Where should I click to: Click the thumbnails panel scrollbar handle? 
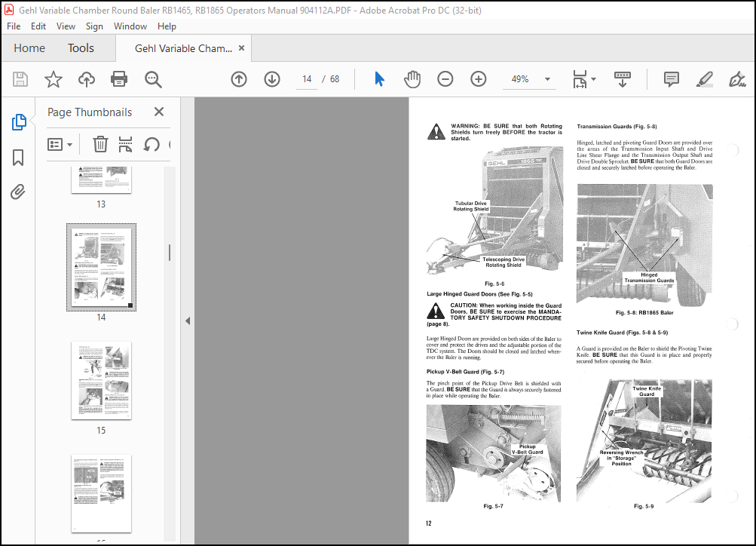(170, 253)
